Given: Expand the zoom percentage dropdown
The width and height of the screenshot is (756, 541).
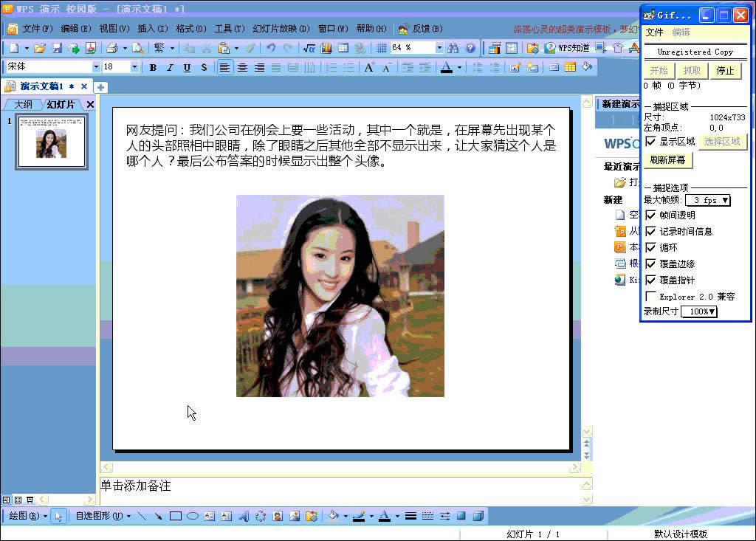Looking at the screenshot, I should [439, 48].
